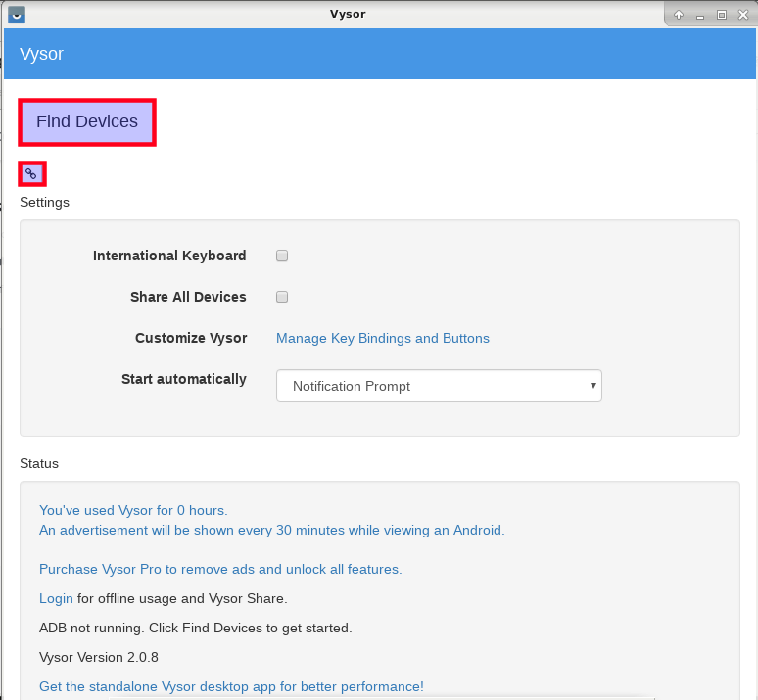Click the International Keyboard label
Image resolution: width=758 pixels, height=700 pixels.
coord(169,256)
